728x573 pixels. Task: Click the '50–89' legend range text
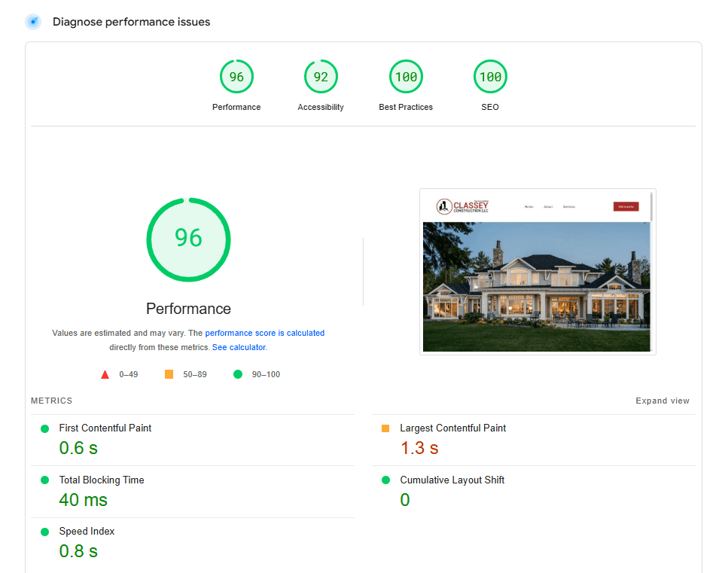[x=195, y=374]
